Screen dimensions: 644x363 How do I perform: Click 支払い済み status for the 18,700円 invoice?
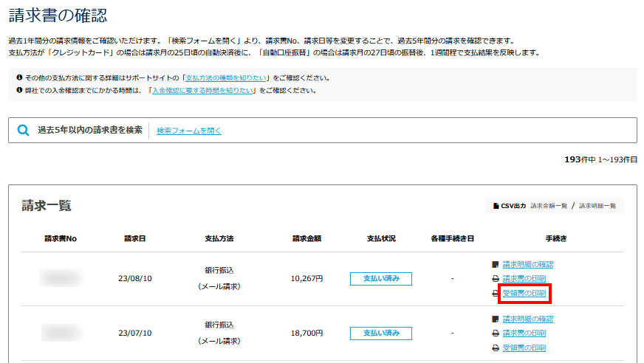(380, 333)
